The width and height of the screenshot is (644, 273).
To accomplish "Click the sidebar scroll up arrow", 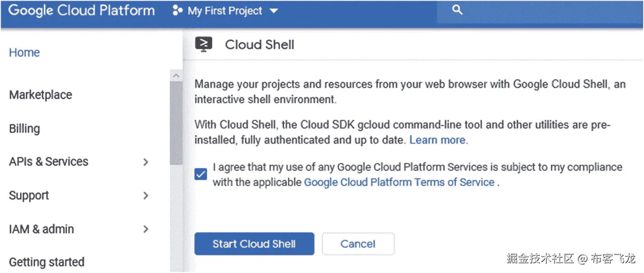I will coord(176,75).
